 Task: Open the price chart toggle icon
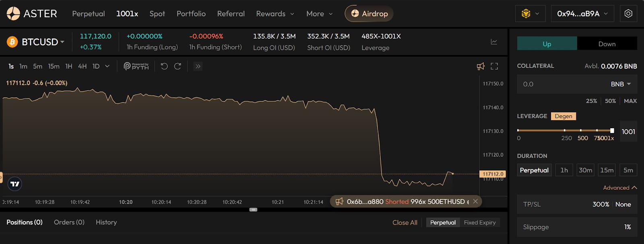click(x=494, y=42)
